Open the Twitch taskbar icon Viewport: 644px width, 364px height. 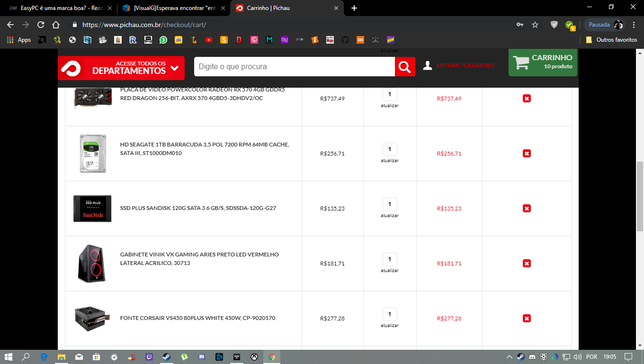pos(149,357)
